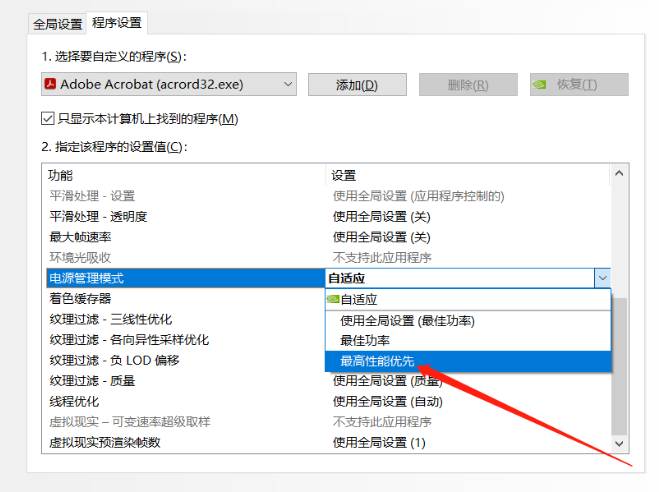Click settings list scroll up arrow
Viewport: 659px width, 492px height.
pyautogui.click(x=619, y=173)
